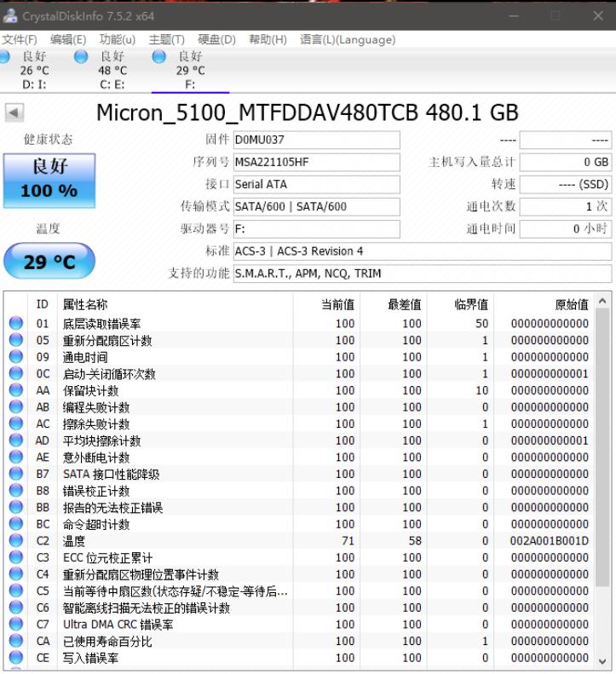Open the 文件(F) menu
616x674 pixels.
(x=19, y=39)
